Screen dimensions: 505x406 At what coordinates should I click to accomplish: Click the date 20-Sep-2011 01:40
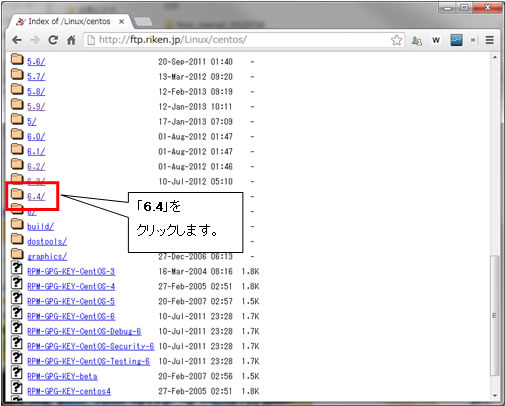pos(195,62)
